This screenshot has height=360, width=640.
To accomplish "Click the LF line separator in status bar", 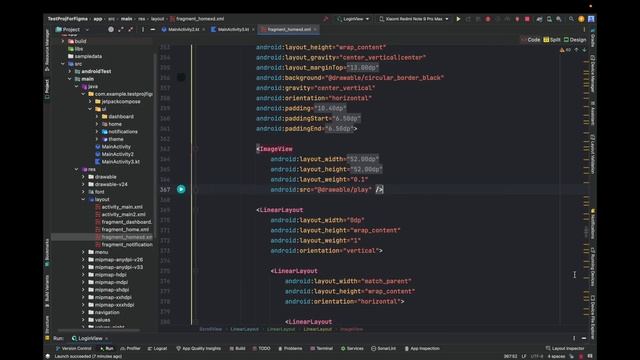I will click(524, 356).
